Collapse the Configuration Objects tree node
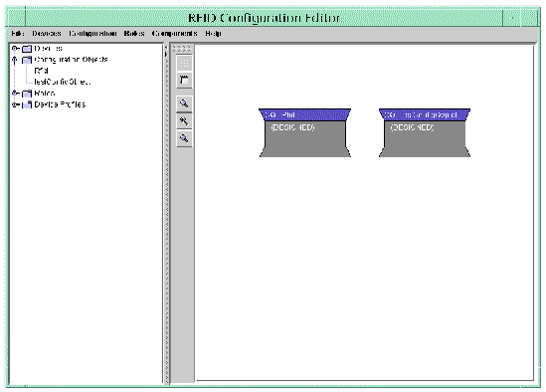 point(15,60)
